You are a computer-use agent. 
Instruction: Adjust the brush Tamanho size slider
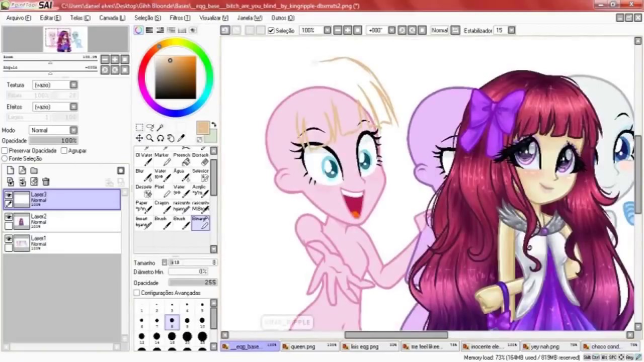click(x=192, y=262)
